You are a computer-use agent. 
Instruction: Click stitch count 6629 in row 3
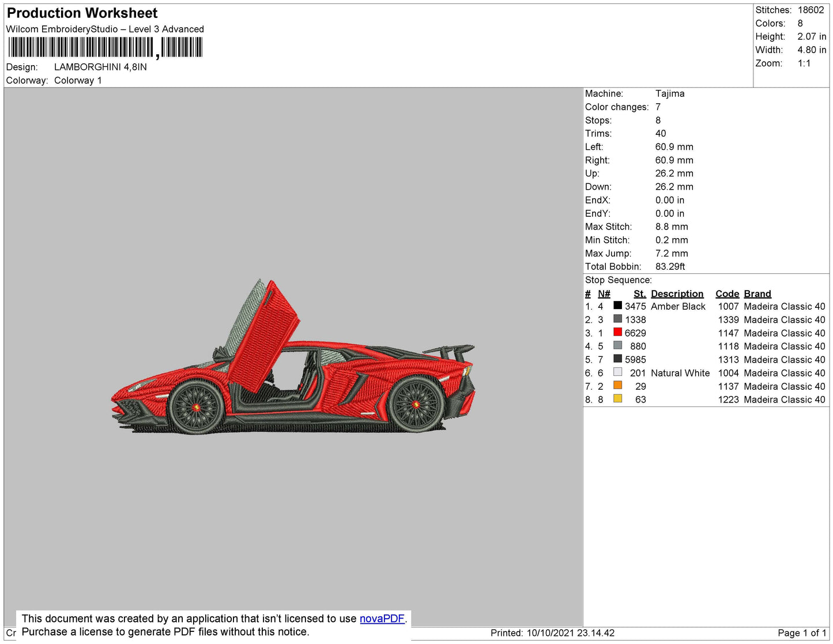(x=635, y=333)
